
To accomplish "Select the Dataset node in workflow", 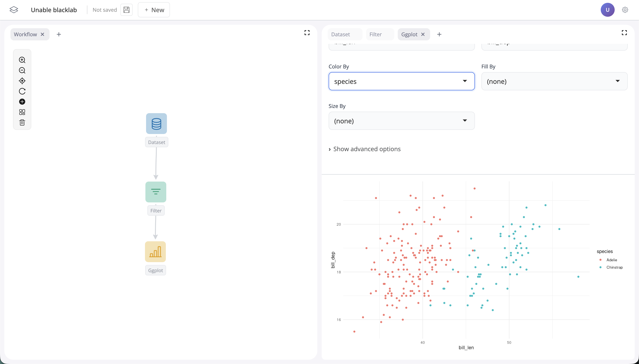I will pyautogui.click(x=156, y=124).
